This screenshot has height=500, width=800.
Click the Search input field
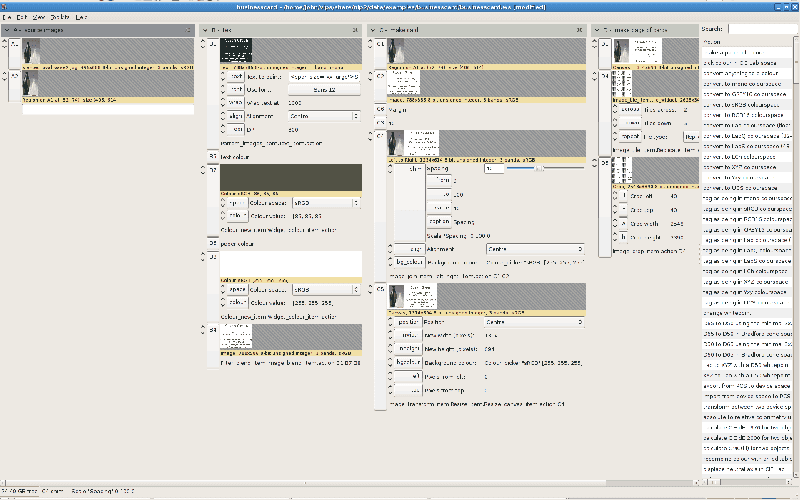(760, 29)
